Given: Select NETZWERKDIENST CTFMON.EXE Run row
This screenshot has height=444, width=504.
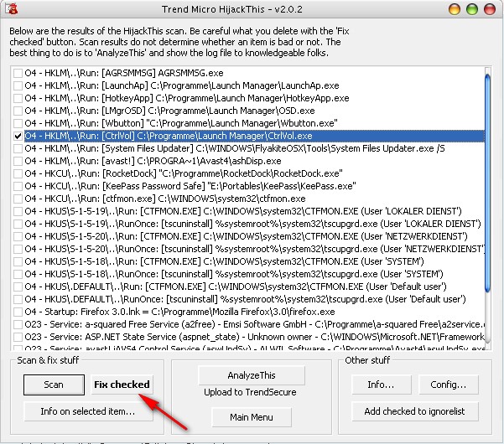Looking at the screenshot, I should click(x=246, y=236).
